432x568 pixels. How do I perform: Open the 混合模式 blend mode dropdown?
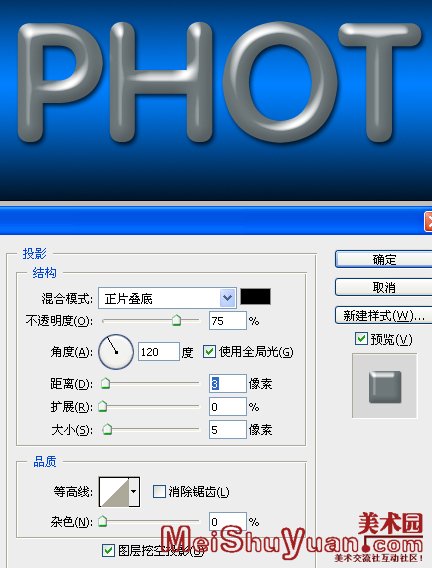pyautogui.click(x=167, y=298)
